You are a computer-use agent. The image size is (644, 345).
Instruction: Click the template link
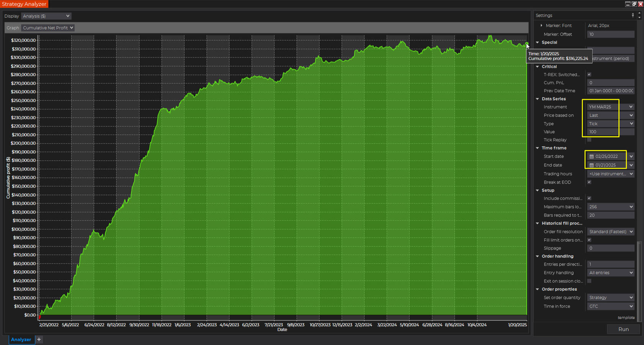626,317
